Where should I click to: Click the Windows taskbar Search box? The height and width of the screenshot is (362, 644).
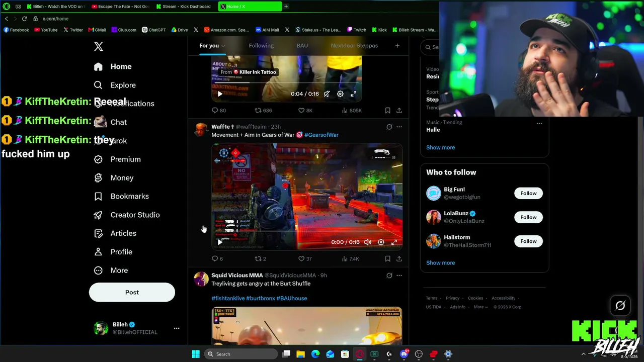tap(242, 354)
